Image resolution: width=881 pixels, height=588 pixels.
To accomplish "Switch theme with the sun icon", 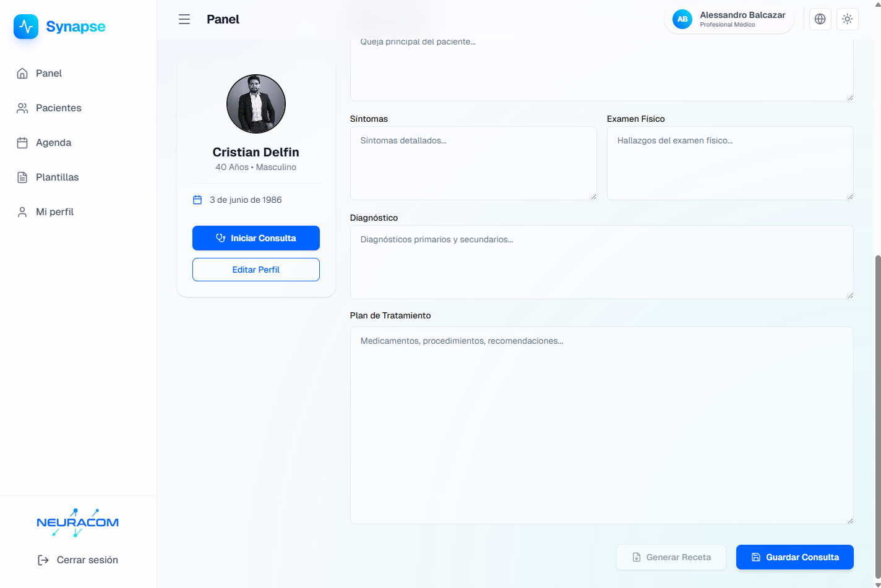I will [x=847, y=19].
